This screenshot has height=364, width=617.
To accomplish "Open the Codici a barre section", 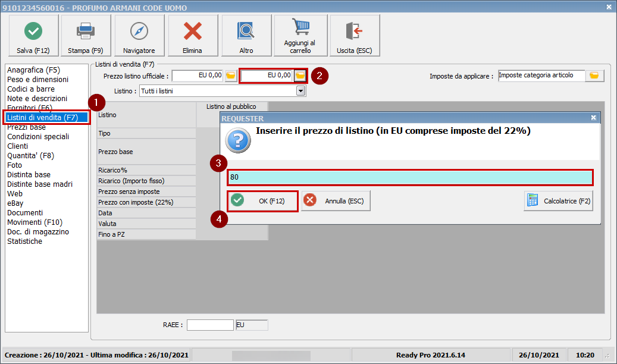I will (x=31, y=89).
